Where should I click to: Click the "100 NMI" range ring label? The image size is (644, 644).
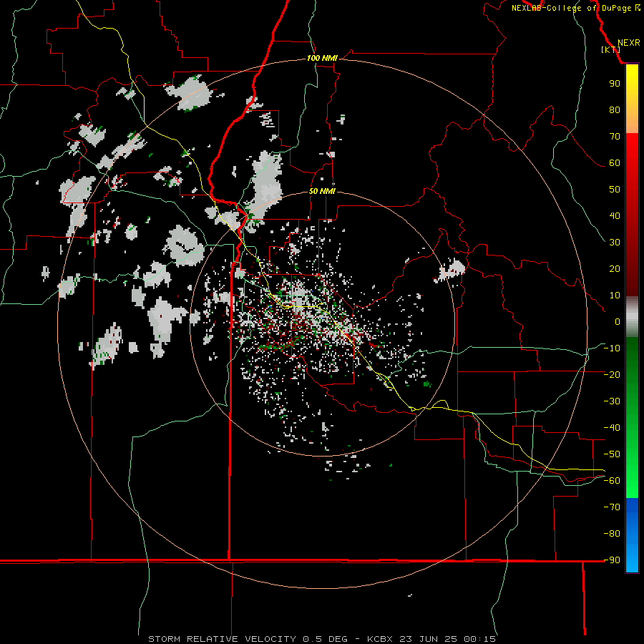coord(322,59)
